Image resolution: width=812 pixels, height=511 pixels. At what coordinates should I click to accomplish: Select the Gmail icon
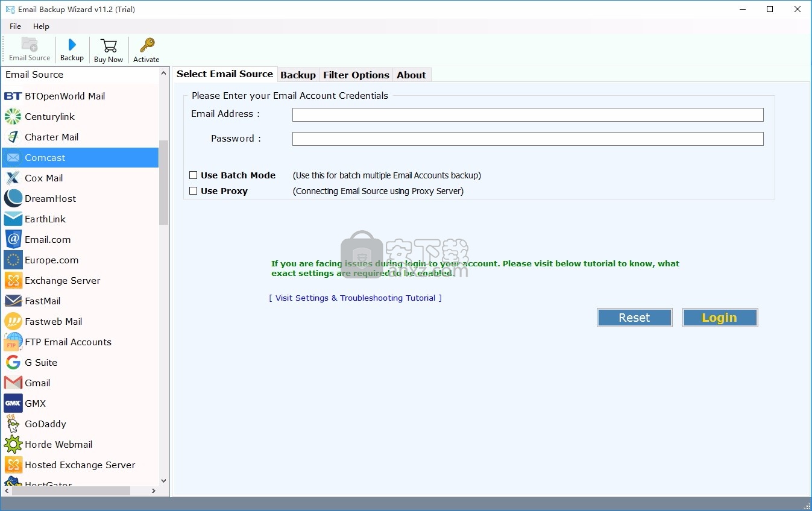[13, 383]
